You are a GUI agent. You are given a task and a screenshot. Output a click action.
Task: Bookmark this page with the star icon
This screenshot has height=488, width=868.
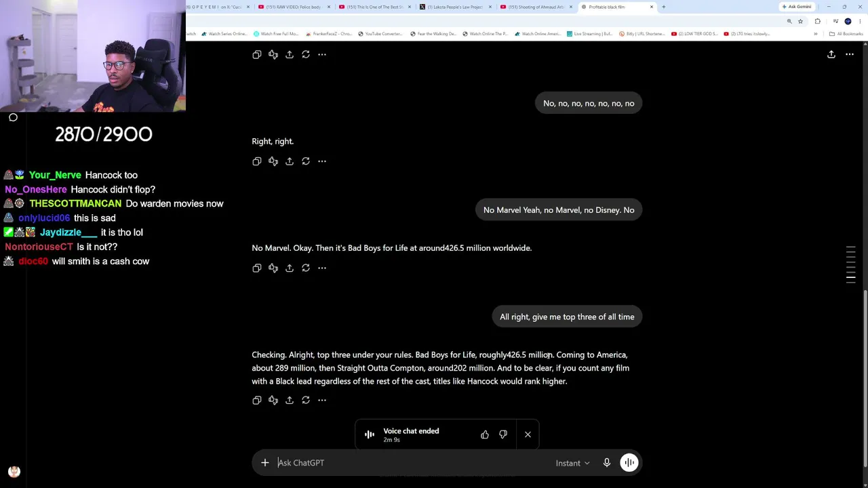coord(800,22)
